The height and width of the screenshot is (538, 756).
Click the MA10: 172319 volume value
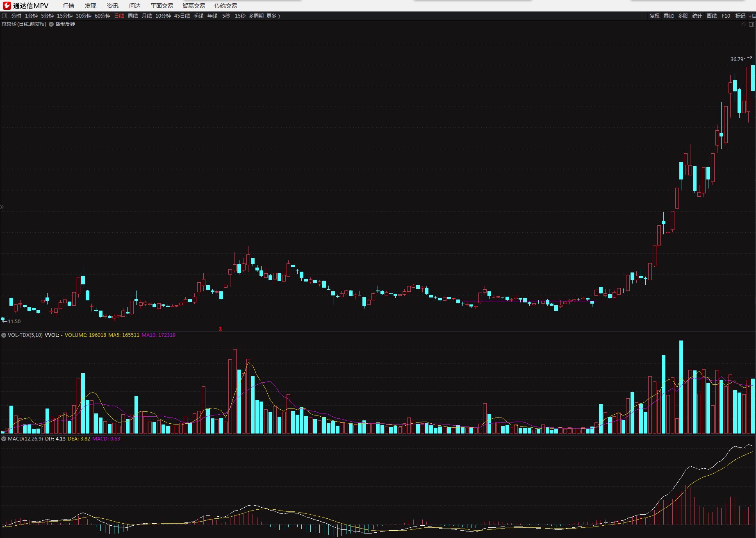(x=158, y=335)
